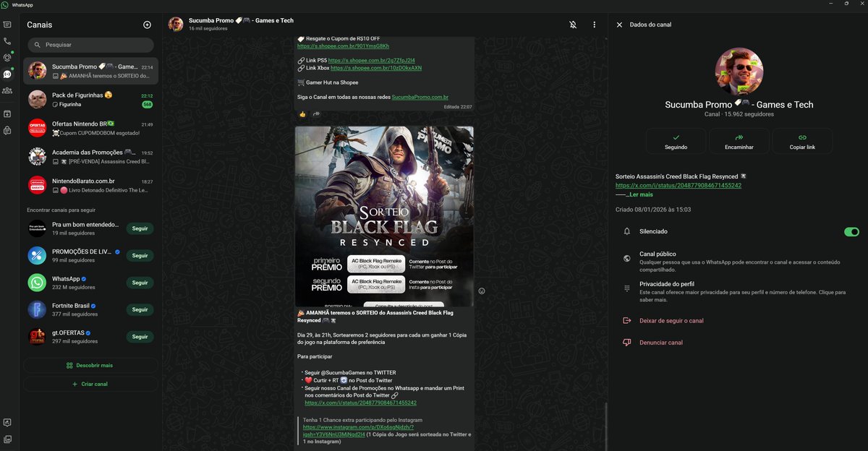Open Academia das Promoções channel
The height and width of the screenshot is (451, 868).
(x=90, y=156)
